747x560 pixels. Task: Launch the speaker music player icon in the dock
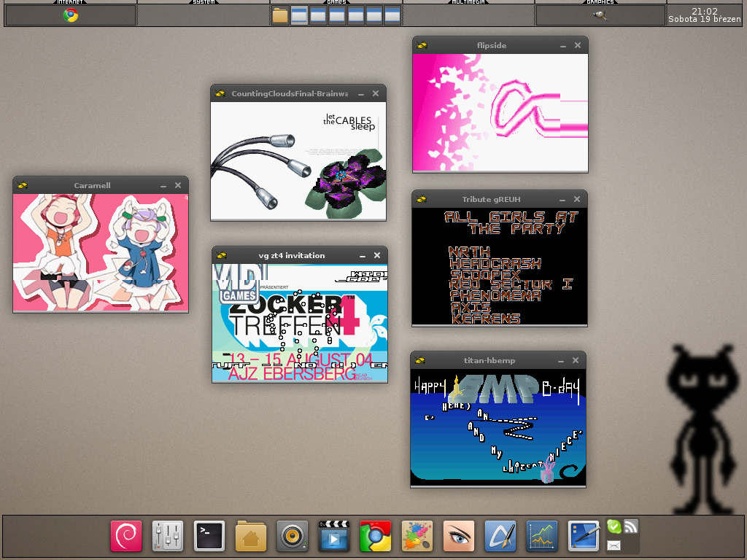[x=292, y=536]
